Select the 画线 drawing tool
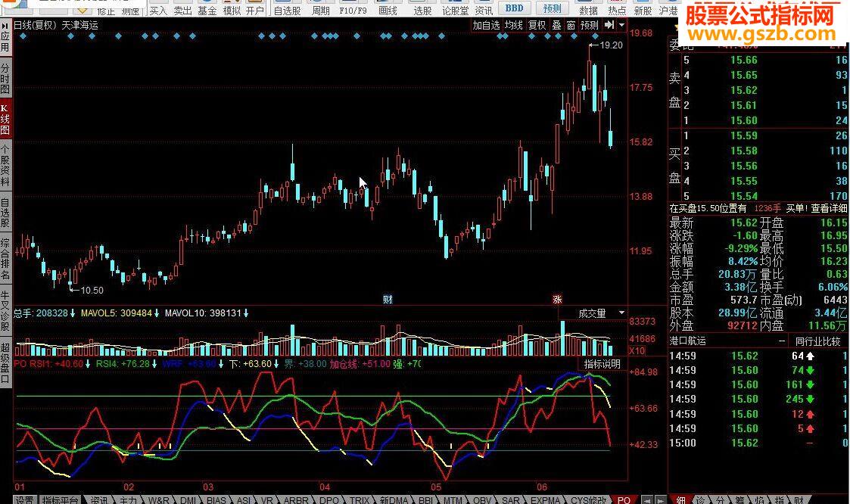The width and height of the screenshot is (850, 504). click(x=388, y=11)
